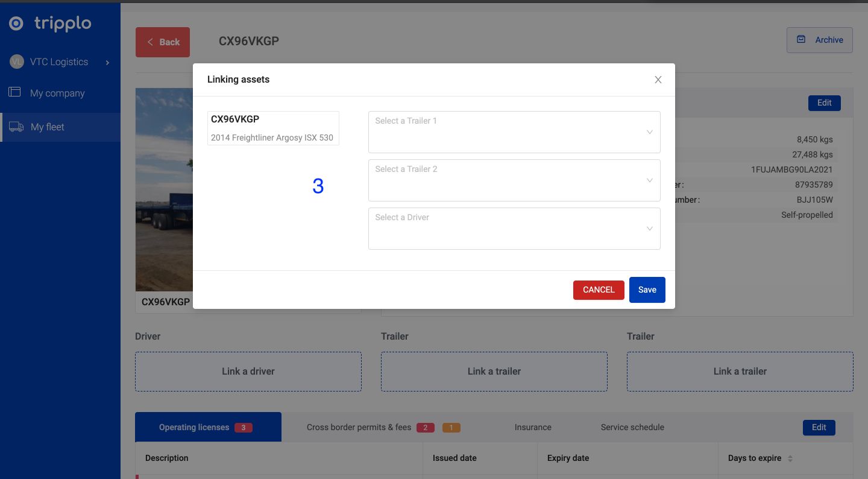Click the red CANCEL button
Image resolution: width=868 pixels, height=479 pixels.
click(598, 290)
